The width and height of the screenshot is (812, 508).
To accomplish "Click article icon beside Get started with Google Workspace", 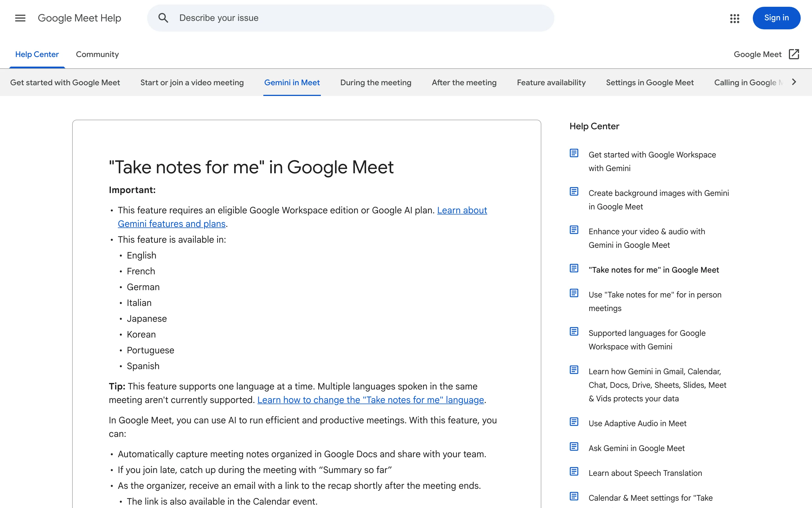I will pyautogui.click(x=574, y=153).
